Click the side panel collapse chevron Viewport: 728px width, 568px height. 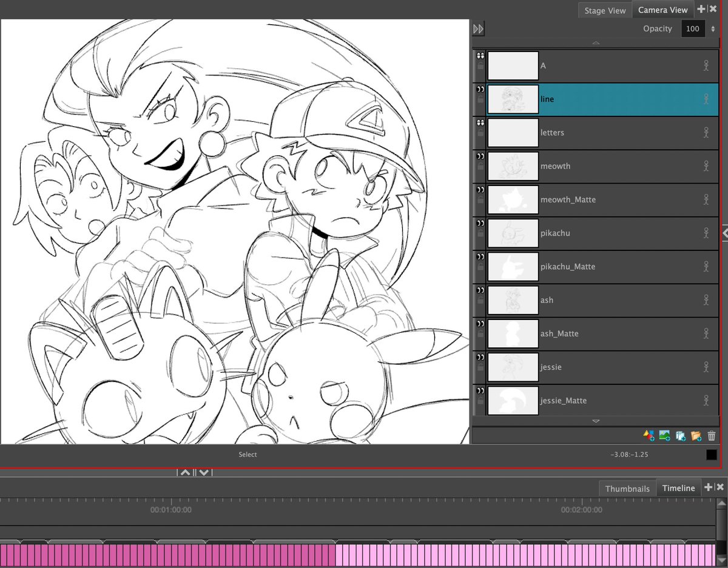click(x=724, y=233)
